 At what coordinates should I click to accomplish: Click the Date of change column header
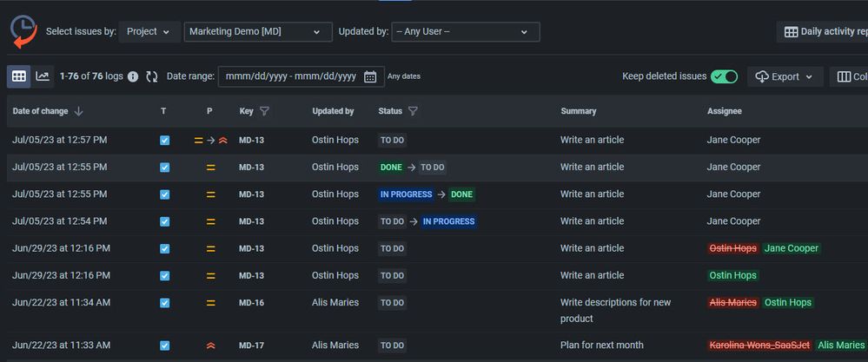(x=41, y=111)
